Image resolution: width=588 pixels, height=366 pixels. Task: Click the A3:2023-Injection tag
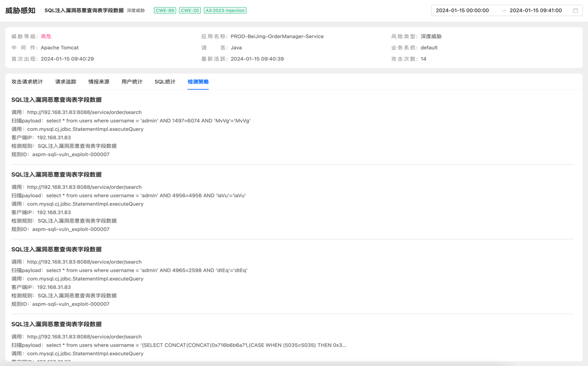[225, 10]
